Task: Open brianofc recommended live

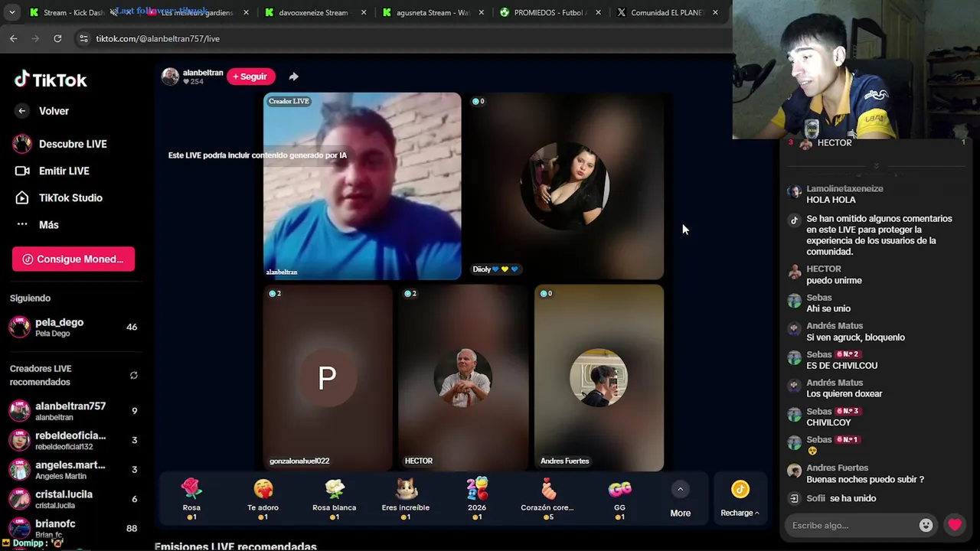Action: click(x=73, y=528)
